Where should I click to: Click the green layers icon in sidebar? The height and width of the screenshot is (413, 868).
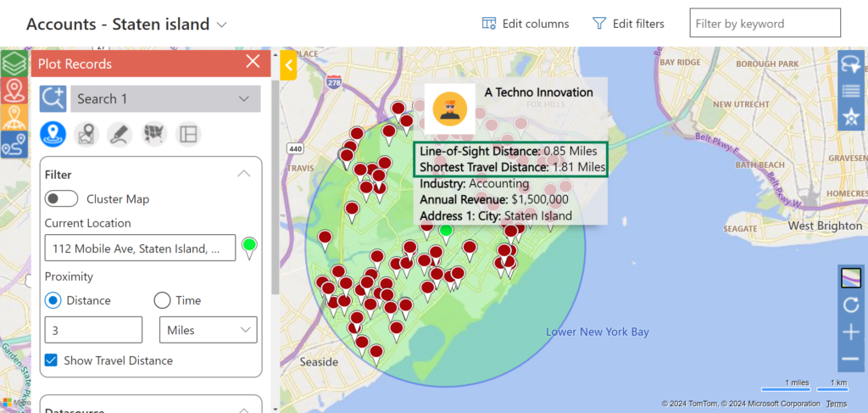(14, 64)
